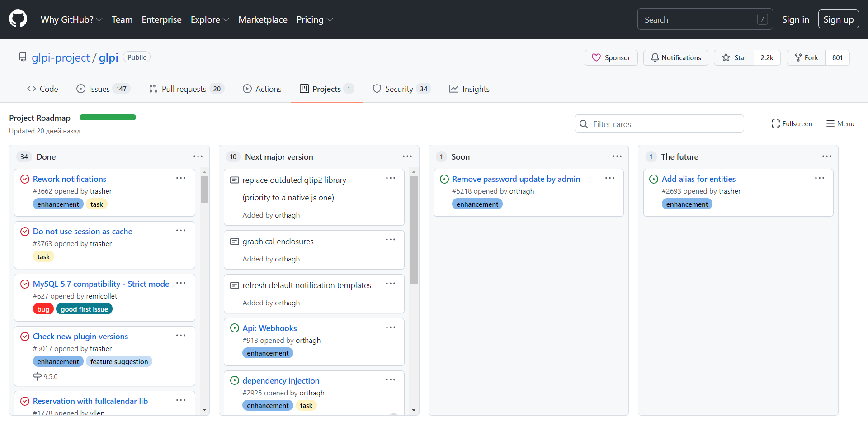
Task: Open Rework notifications issue title
Action: 70,179
